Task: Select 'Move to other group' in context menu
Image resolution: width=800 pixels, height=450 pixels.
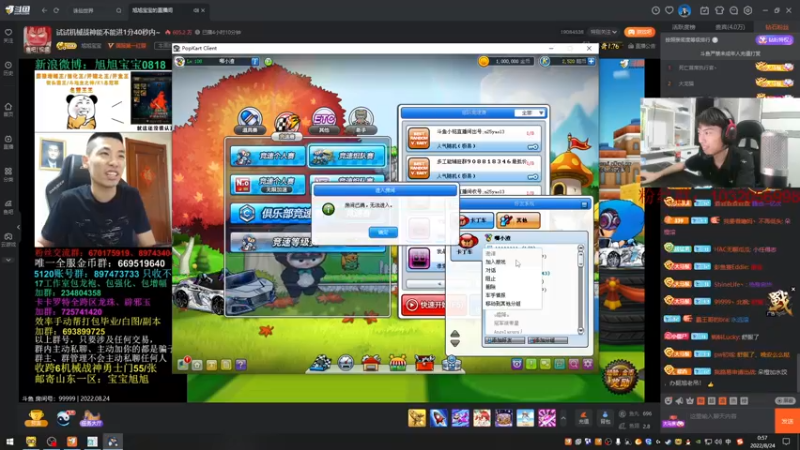Action: click(503, 304)
